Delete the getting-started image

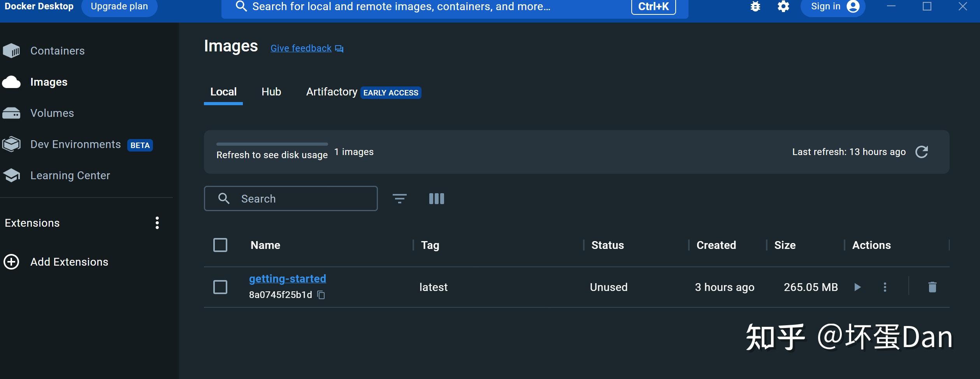(933, 287)
